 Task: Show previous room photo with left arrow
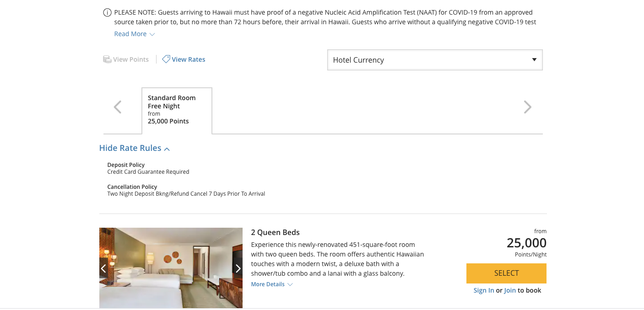coord(103,268)
